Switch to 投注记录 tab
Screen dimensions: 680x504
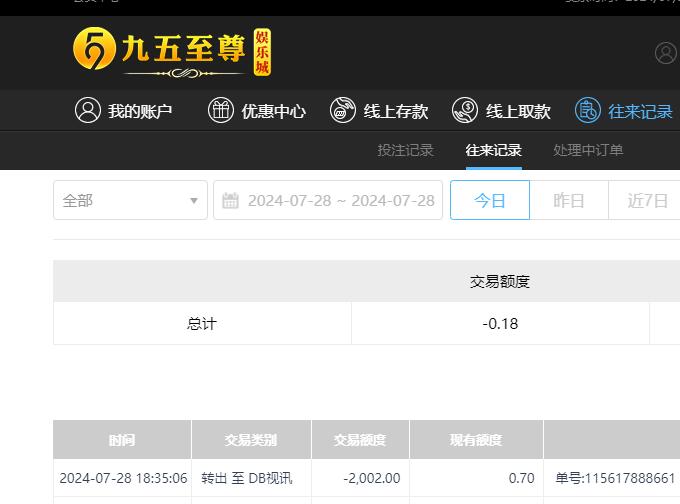click(405, 151)
